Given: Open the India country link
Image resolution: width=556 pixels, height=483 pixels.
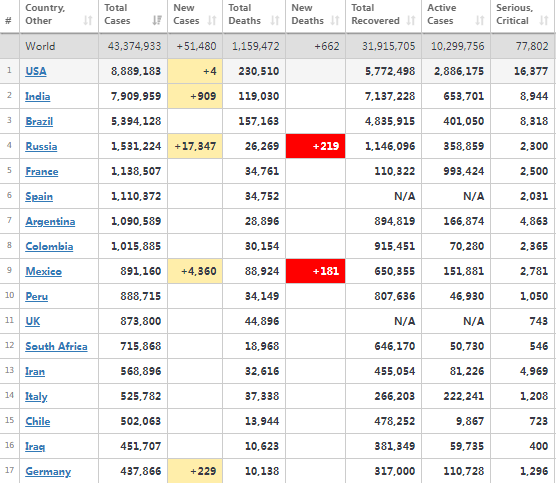Looking at the screenshot, I should pyautogui.click(x=38, y=96).
